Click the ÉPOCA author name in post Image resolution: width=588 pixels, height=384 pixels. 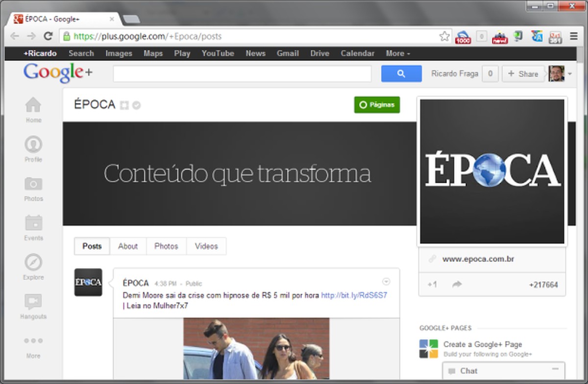click(x=136, y=283)
